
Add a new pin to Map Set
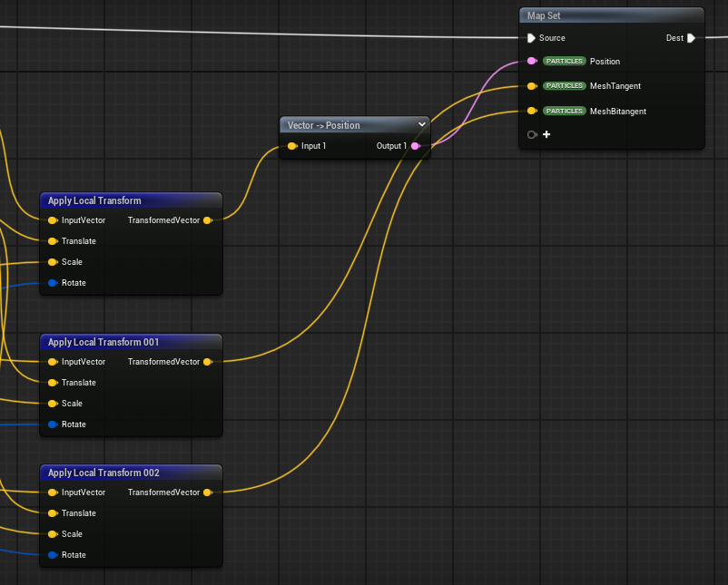[546, 135]
